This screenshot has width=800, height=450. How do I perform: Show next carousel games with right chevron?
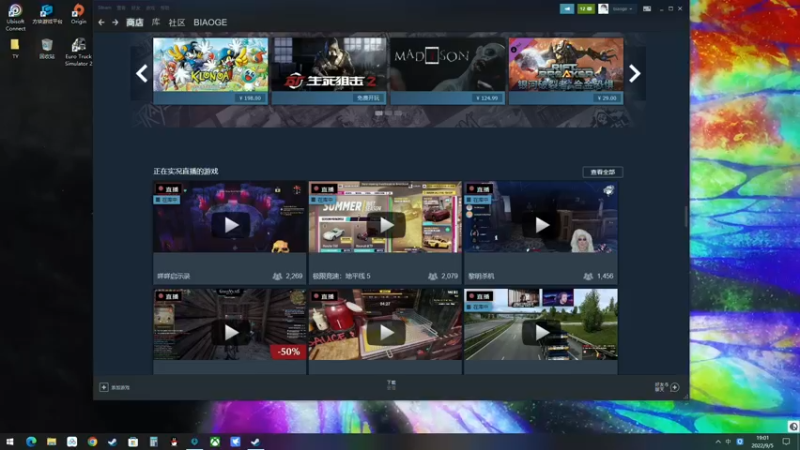coord(635,73)
